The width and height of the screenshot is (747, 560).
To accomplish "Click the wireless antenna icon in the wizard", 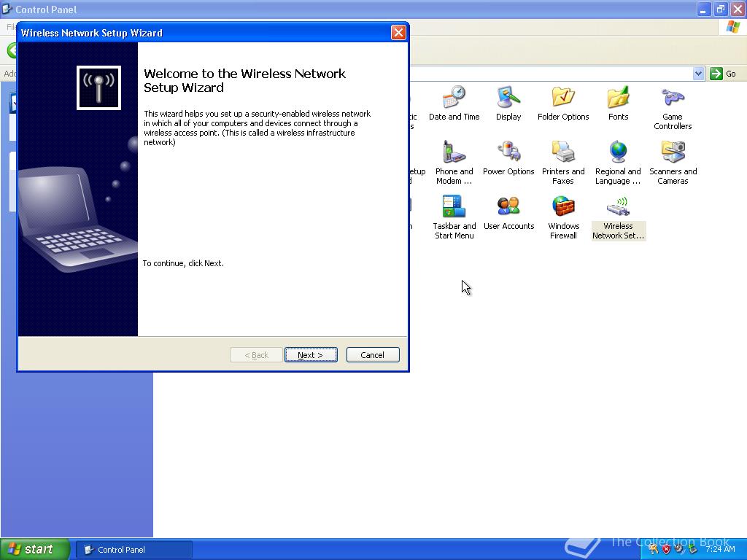I will 98,87.
